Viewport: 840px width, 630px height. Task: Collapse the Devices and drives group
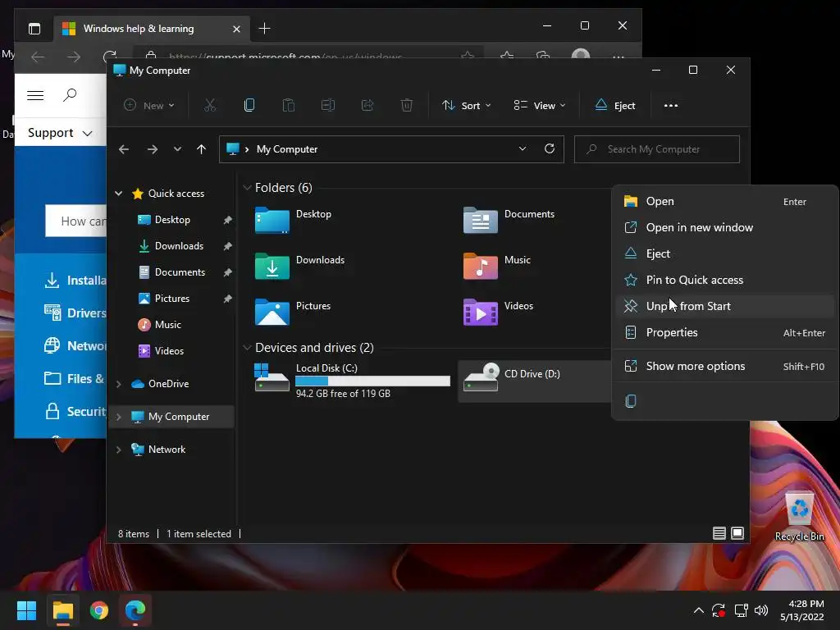(247, 348)
